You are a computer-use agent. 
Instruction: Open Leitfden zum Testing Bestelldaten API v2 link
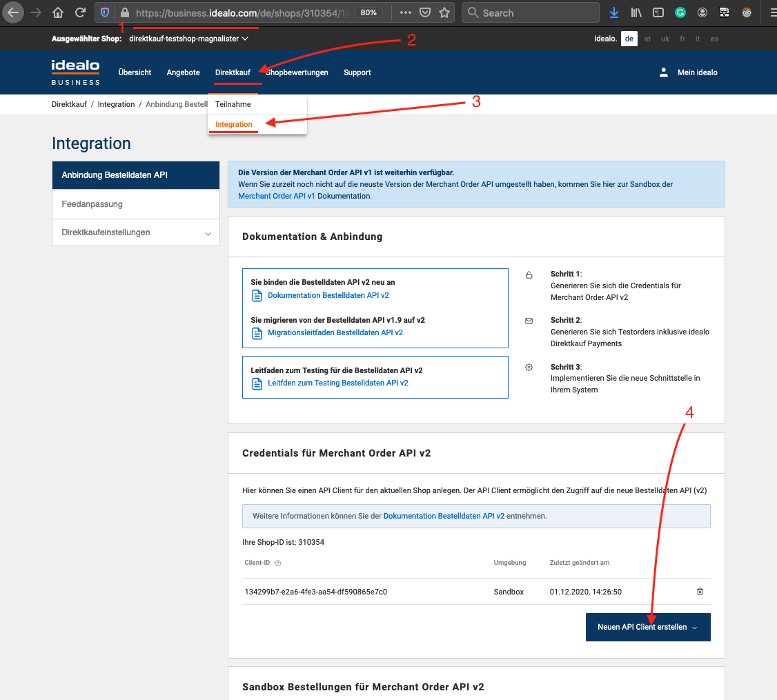pos(338,383)
